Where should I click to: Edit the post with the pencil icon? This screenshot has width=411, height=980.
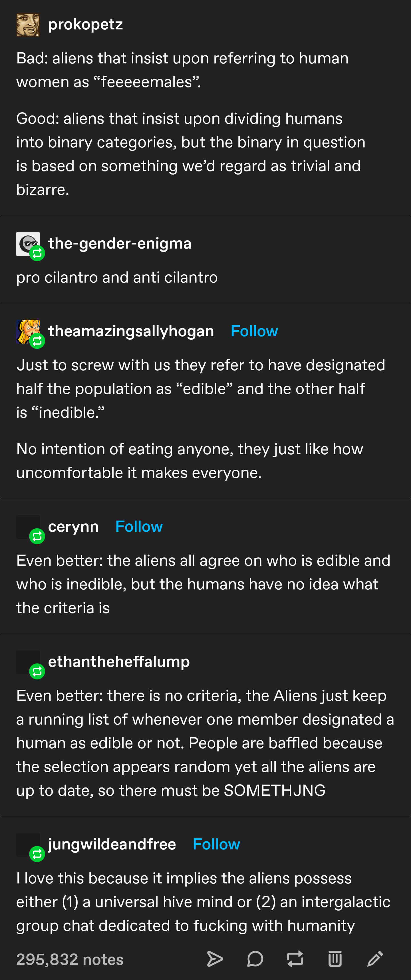(376, 959)
